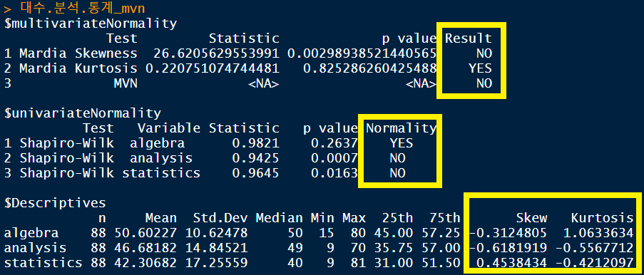Click kurtosis value -0.4212097

point(595,263)
